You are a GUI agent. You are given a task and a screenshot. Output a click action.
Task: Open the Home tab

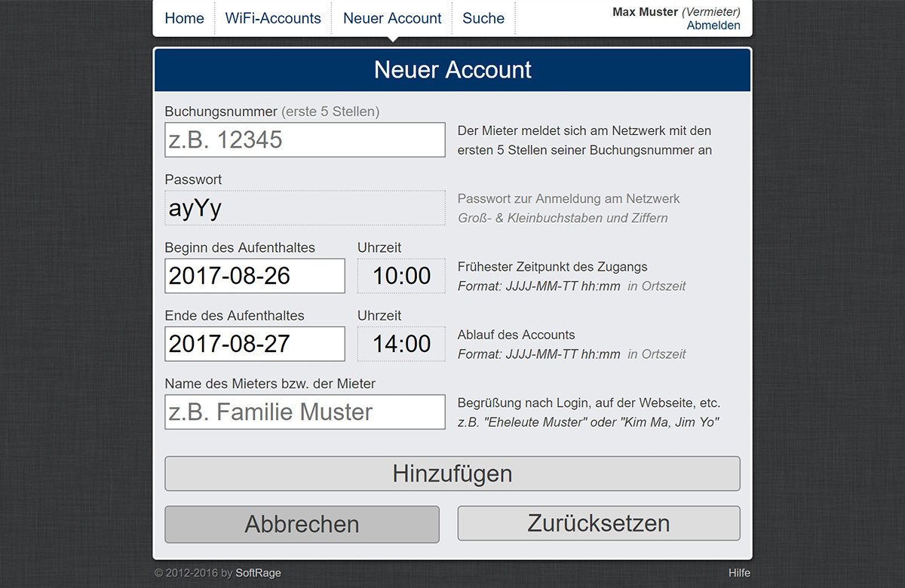pos(184,18)
